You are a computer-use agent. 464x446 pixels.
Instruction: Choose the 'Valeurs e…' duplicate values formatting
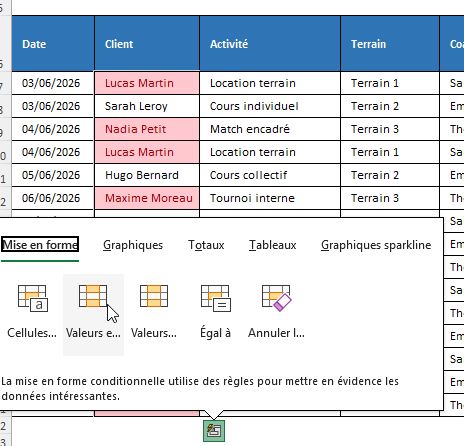pos(93,315)
